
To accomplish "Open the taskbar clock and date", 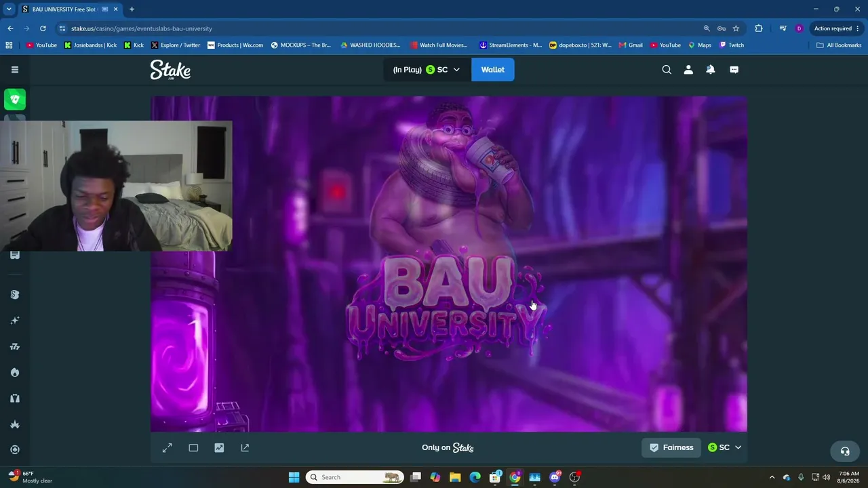I will 849,477.
